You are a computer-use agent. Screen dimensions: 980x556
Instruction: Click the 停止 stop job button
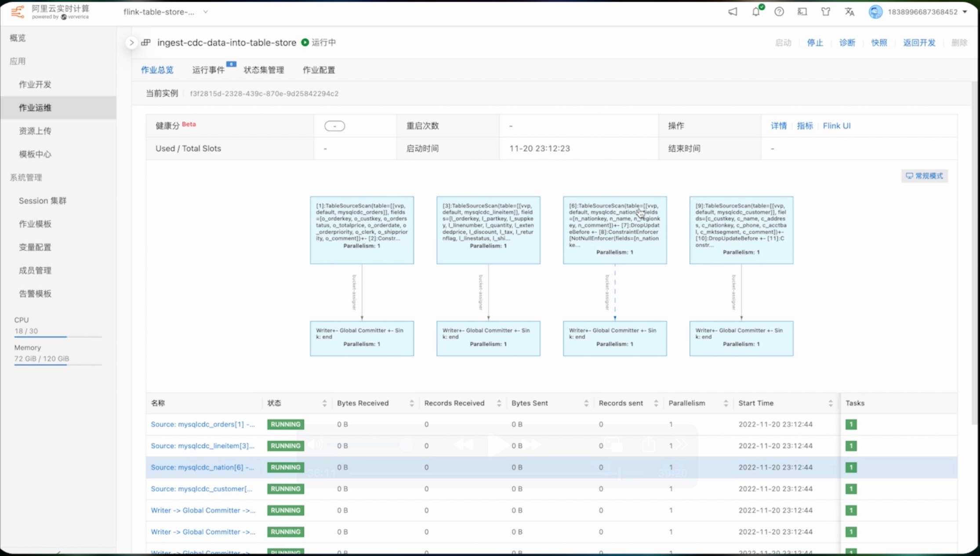click(815, 43)
